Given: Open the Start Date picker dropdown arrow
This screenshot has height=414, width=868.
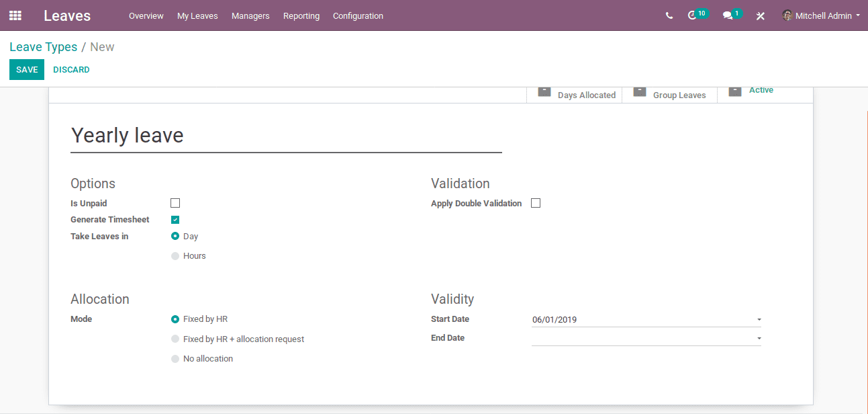Looking at the screenshot, I should point(759,320).
